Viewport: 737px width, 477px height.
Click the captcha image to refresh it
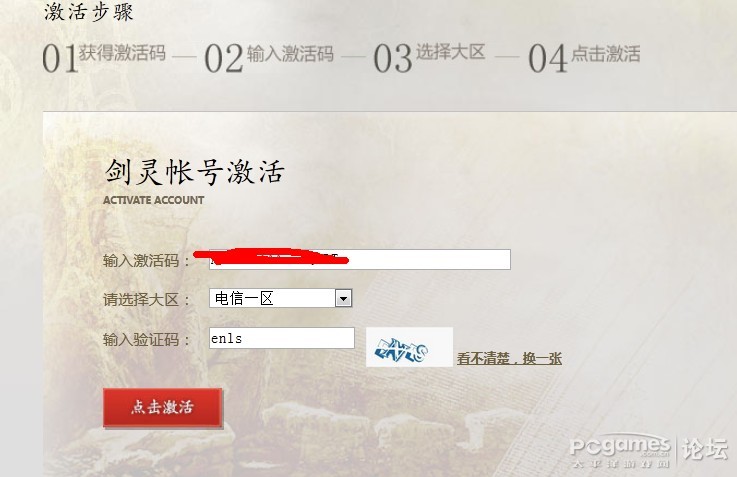tap(409, 347)
